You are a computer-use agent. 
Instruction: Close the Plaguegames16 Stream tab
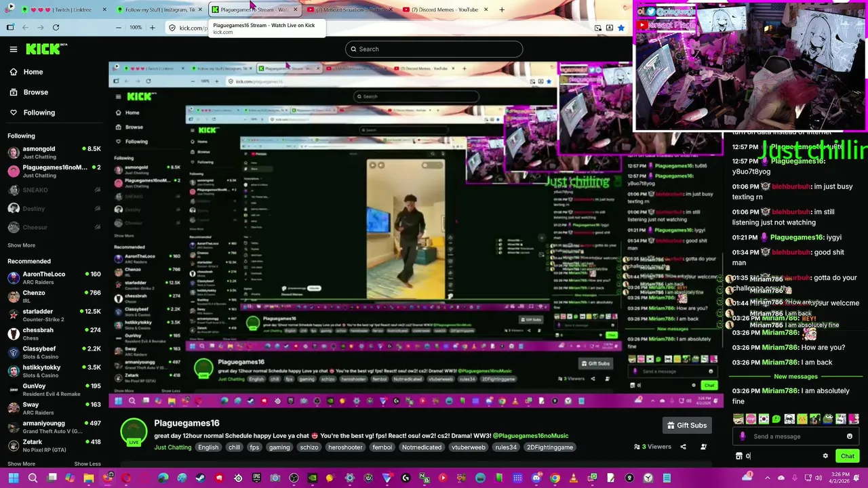295,9
